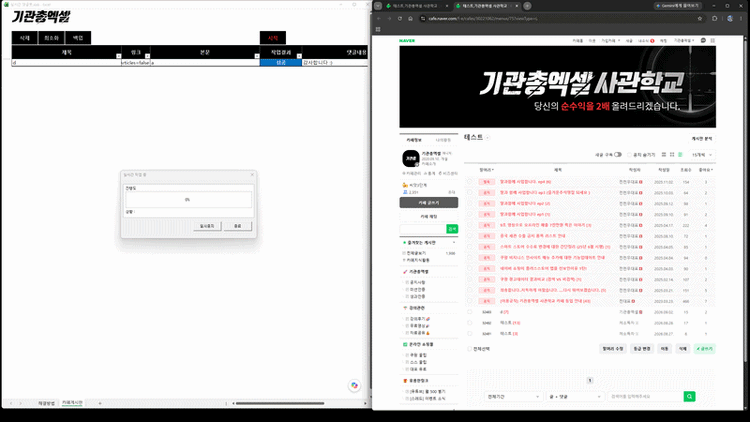Screen dimensions: 750x422
Task: Toggle the 새글 구독 switch
Action: tap(618, 155)
